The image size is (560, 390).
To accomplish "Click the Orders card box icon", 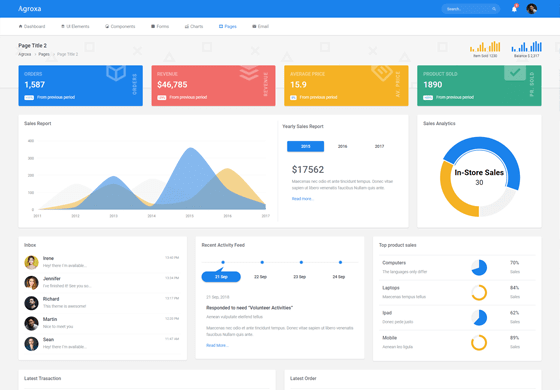I will [116, 73].
